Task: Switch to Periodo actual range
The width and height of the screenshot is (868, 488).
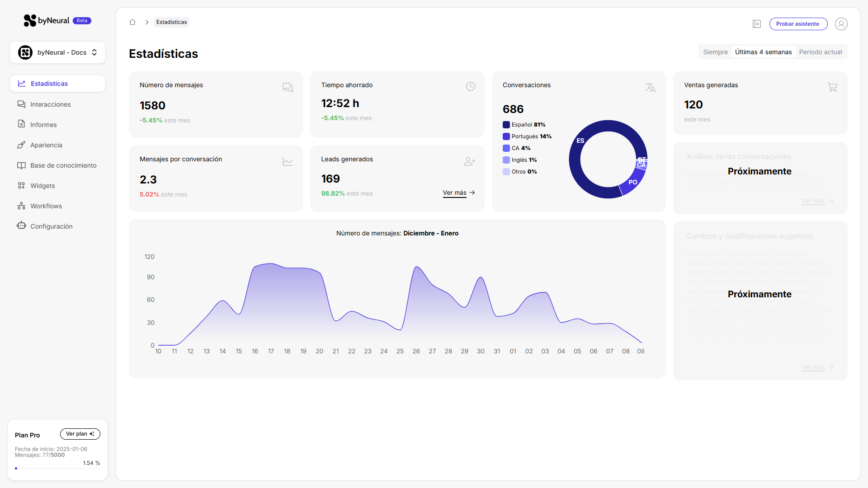Action: [820, 52]
